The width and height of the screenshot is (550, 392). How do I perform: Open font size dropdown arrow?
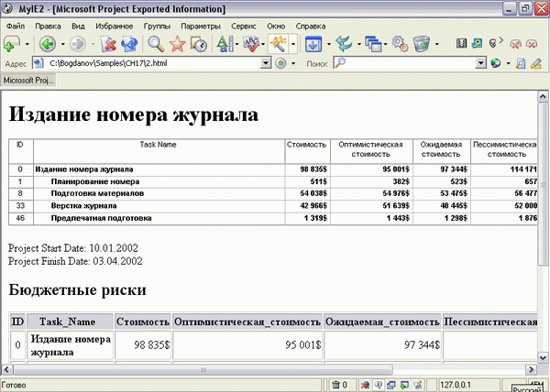pyautogui.click(x=236, y=44)
